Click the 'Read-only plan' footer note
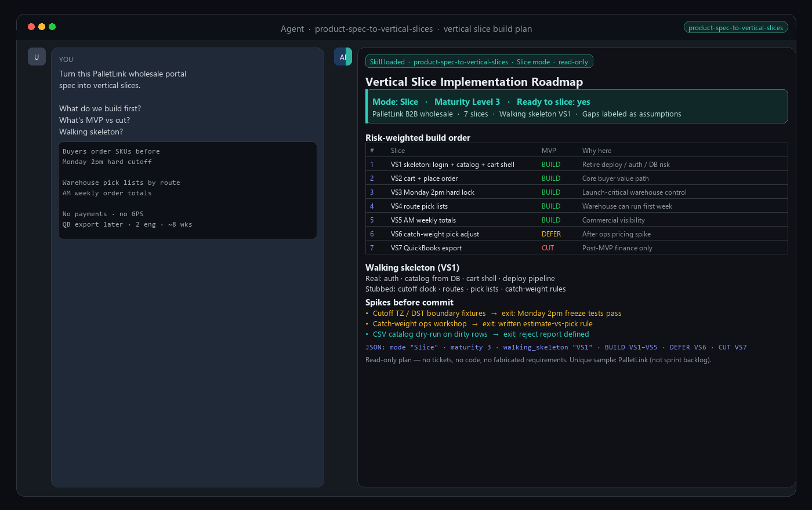Image resolution: width=812 pixels, height=510 pixels. coord(538,360)
